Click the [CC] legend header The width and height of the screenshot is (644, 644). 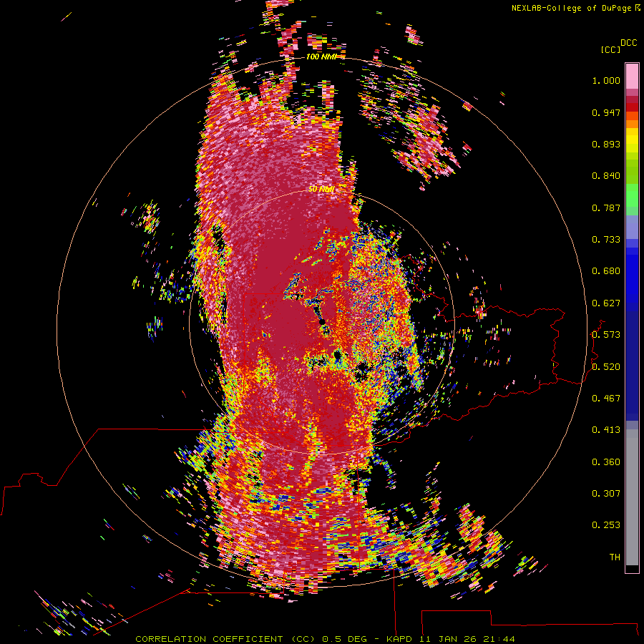coord(610,49)
